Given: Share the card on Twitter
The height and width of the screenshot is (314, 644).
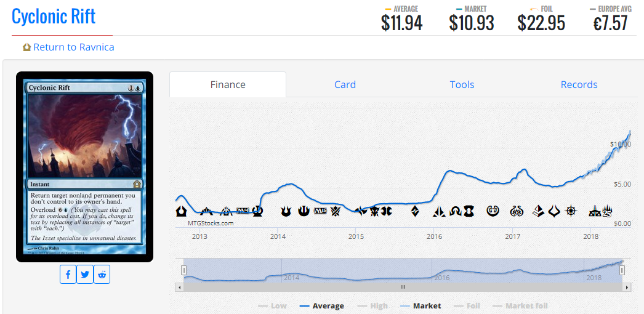Looking at the screenshot, I should click(85, 274).
